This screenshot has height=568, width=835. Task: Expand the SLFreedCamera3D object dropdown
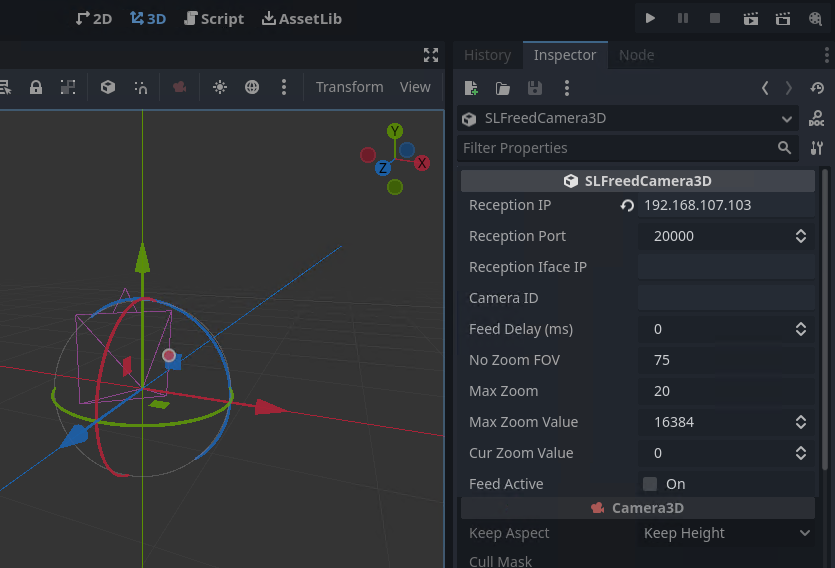click(x=628, y=118)
